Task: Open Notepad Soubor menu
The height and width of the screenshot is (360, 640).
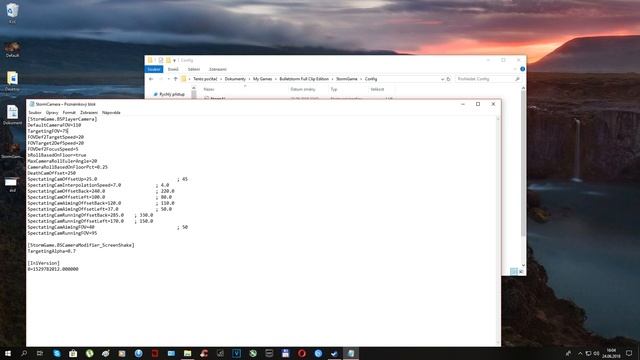Action: click(x=35, y=112)
